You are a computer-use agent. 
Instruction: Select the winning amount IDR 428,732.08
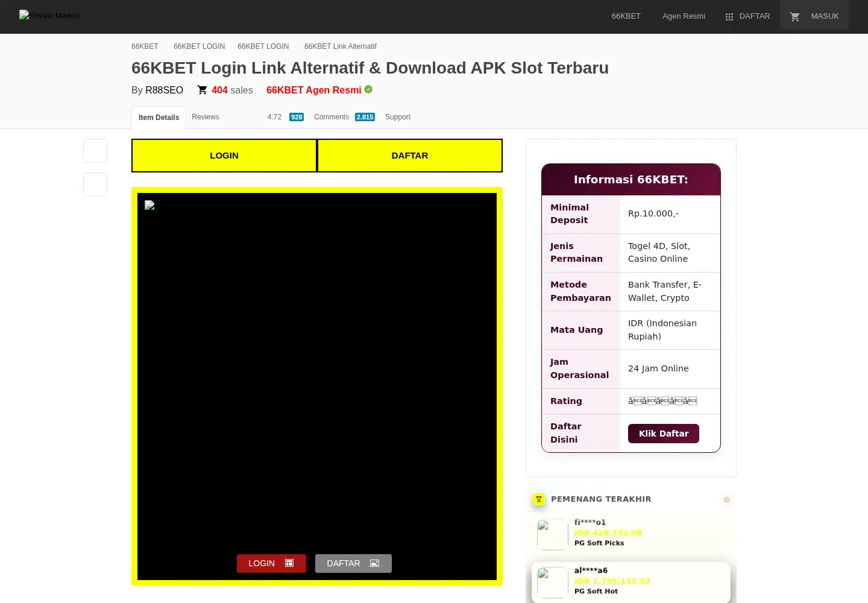pos(608,533)
